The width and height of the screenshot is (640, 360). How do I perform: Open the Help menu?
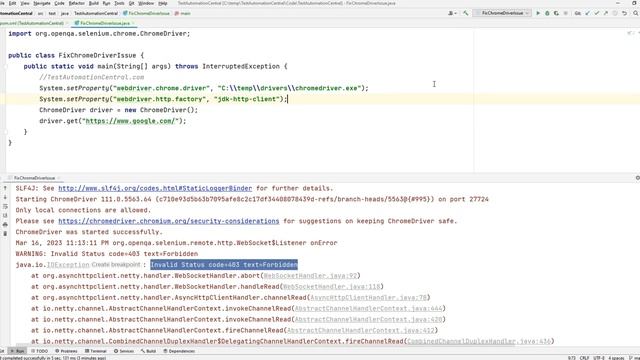tap(163, 3)
